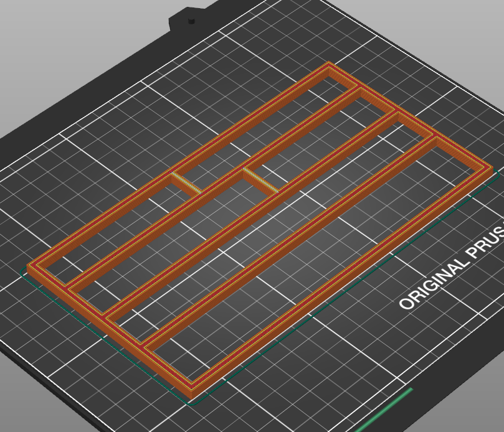Select the left short cross-brace of the frame
Viewport: 504px width, 432px height.
point(187,183)
